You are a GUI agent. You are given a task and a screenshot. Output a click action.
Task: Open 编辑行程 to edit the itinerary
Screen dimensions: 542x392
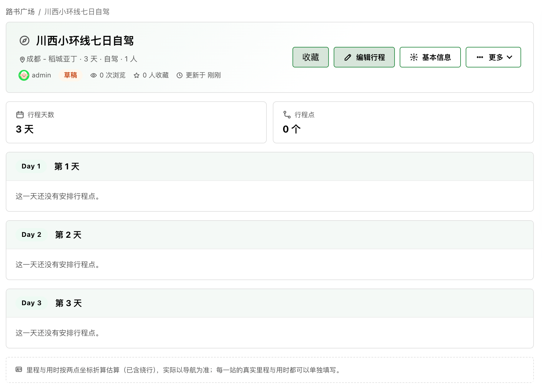coord(364,57)
